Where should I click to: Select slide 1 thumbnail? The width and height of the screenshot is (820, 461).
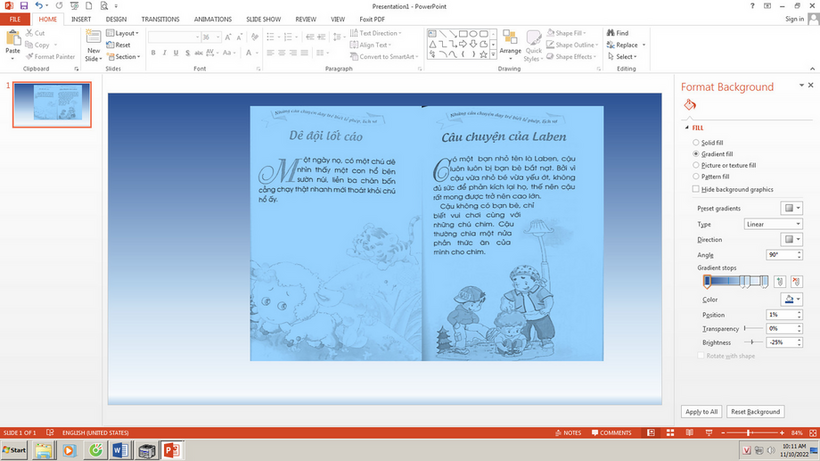[52, 105]
